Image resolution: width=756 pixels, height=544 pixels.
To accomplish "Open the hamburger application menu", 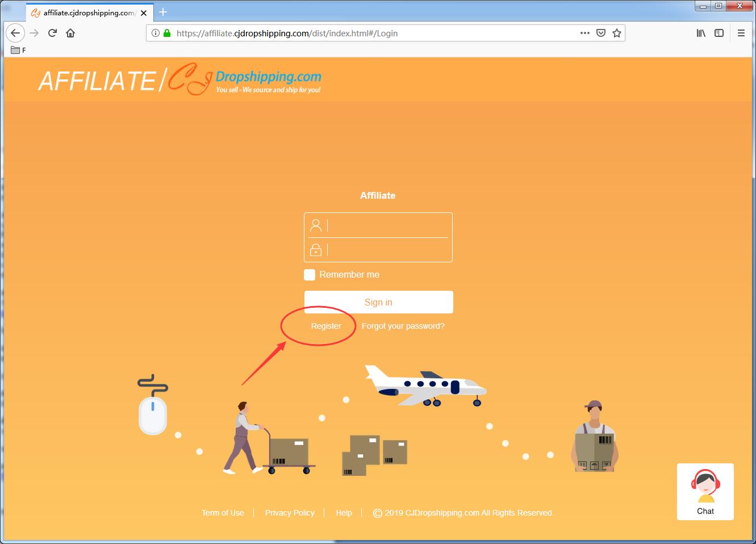I will (741, 33).
